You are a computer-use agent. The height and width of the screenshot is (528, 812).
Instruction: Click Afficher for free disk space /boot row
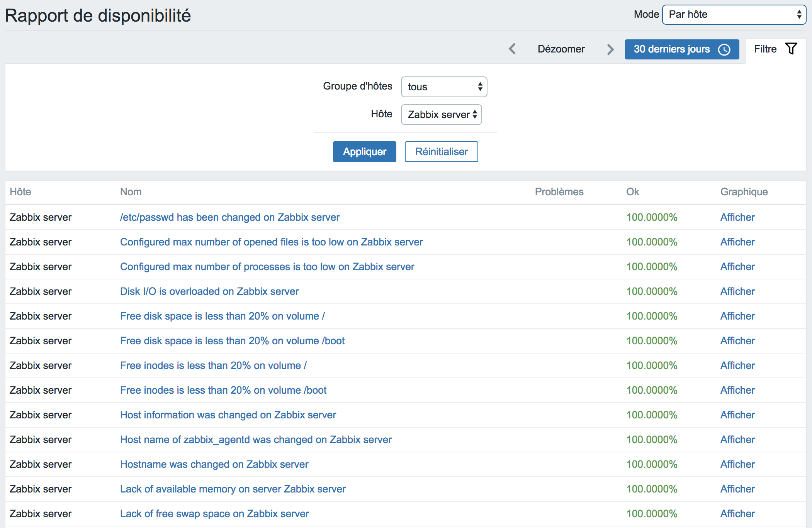point(737,341)
